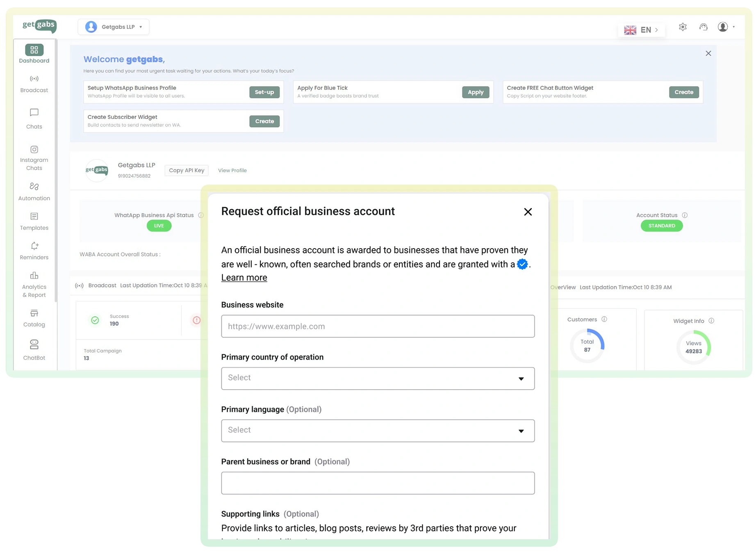The height and width of the screenshot is (552, 756).
Task: Open the Chats icon in sidebar
Action: pos(34,113)
